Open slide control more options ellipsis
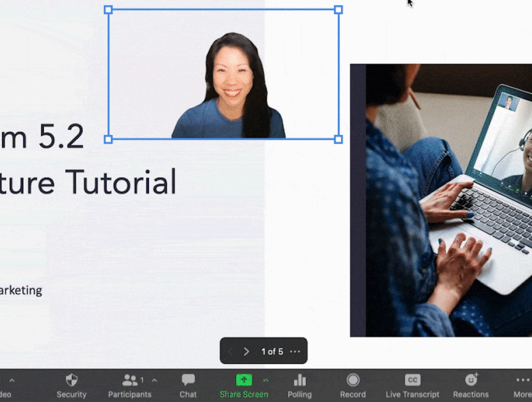 point(295,351)
